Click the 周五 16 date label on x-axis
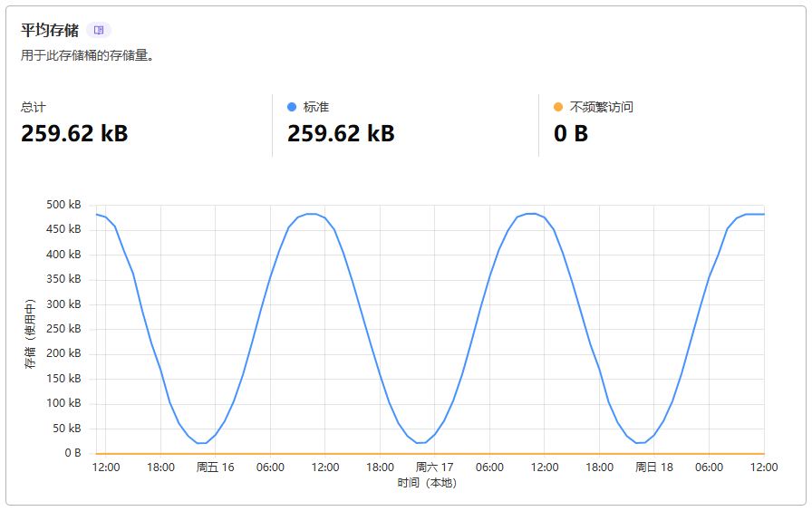The image size is (812, 511). pyautogui.click(x=215, y=468)
